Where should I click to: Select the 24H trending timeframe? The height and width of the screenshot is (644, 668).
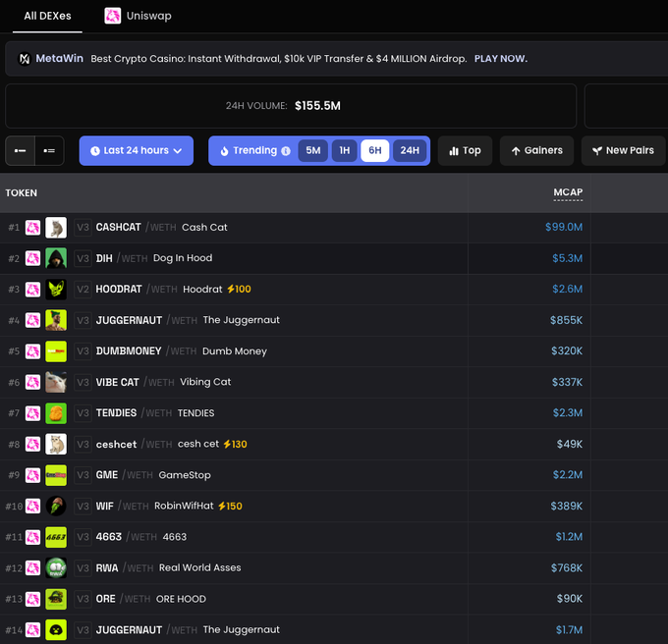point(410,150)
